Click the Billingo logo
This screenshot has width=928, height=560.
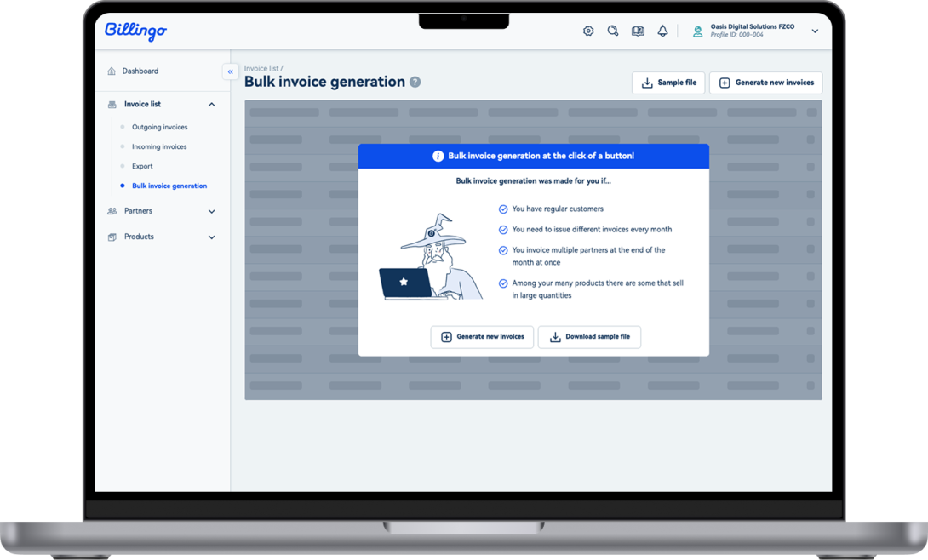[135, 31]
